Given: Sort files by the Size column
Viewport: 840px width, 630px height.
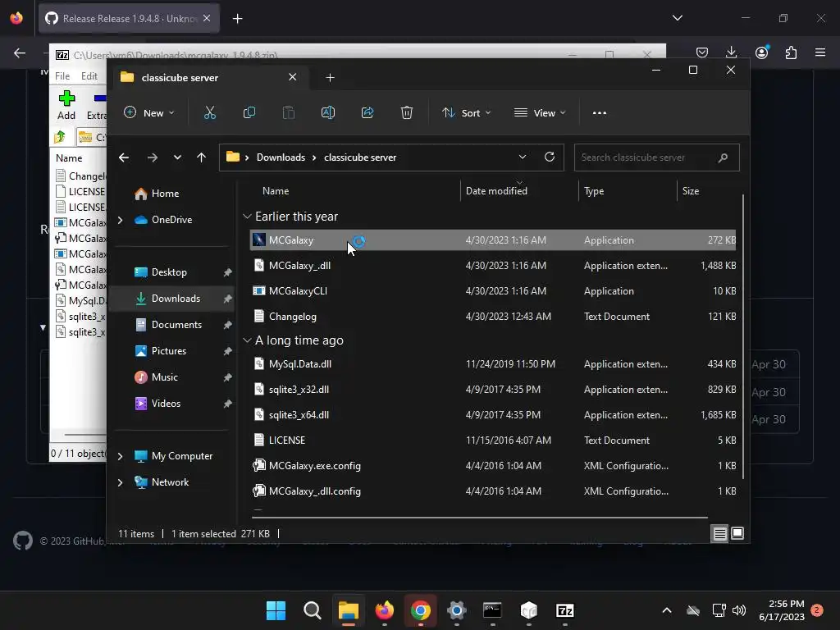Looking at the screenshot, I should (x=690, y=190).
